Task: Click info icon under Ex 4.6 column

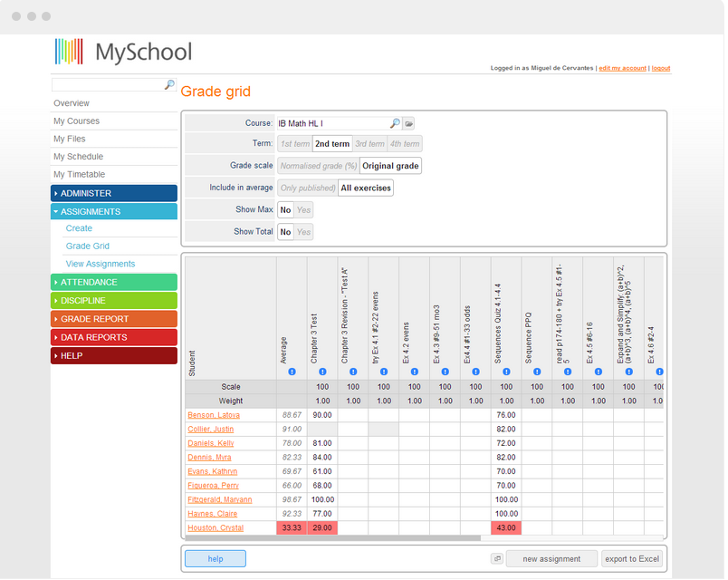Action: coord(659,372)
